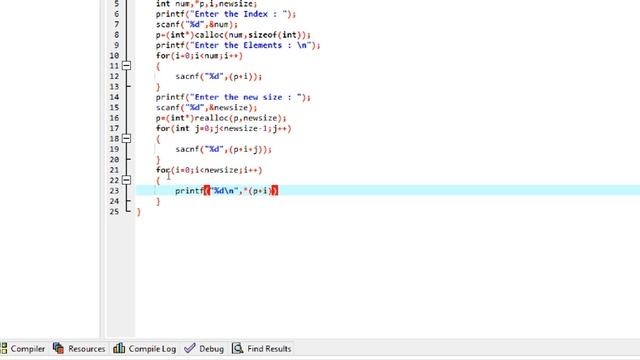Click the sacnf call on line 19
The image size is (640, 360).
click(224, 149)
